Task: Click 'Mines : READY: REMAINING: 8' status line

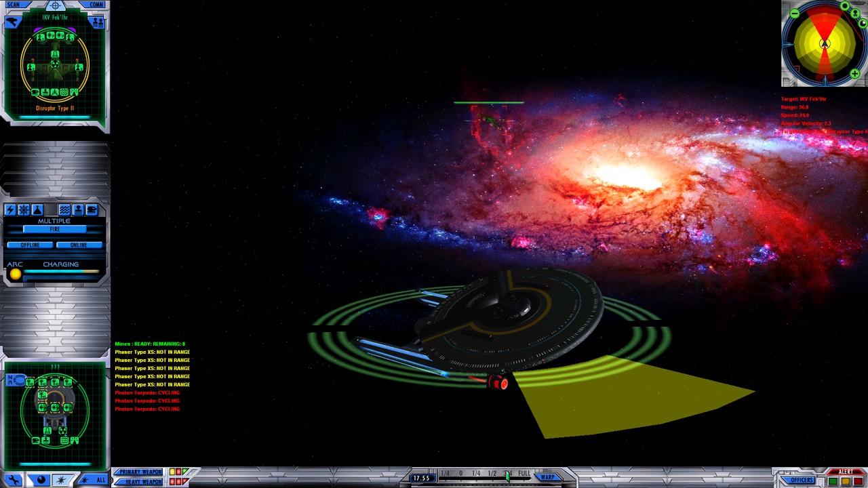Action: tap(150, 344)
